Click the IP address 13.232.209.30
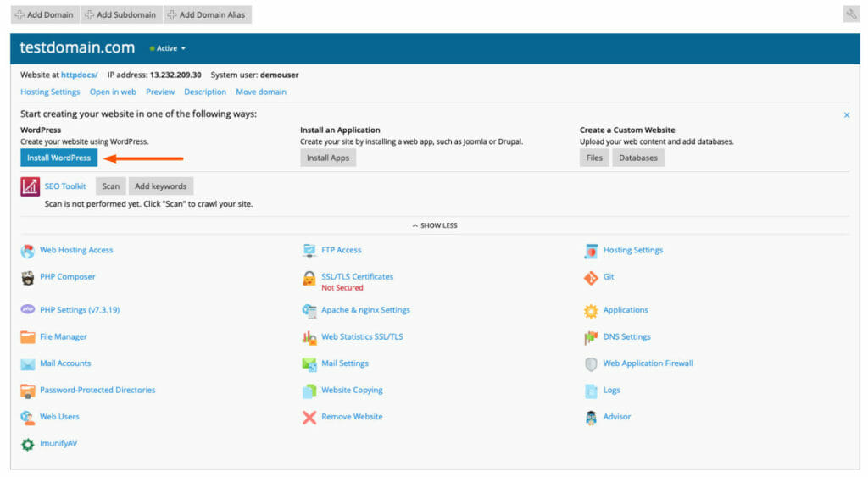 tap(175, 75)
